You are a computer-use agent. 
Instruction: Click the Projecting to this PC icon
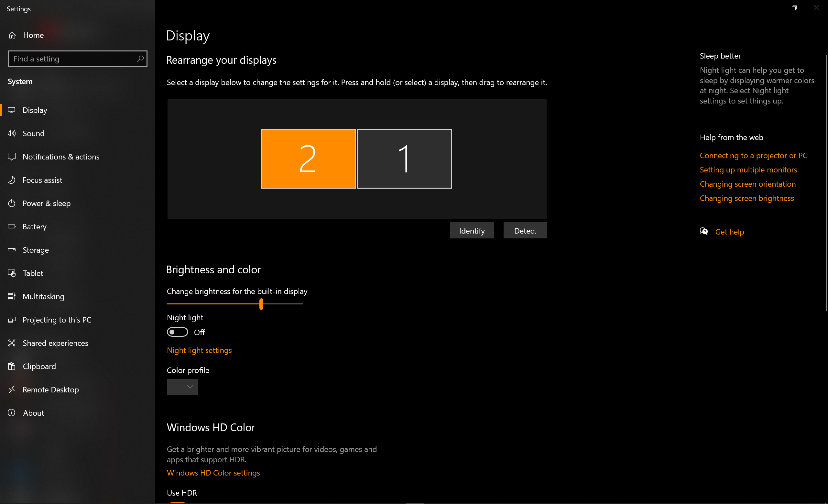click(12, 320)
